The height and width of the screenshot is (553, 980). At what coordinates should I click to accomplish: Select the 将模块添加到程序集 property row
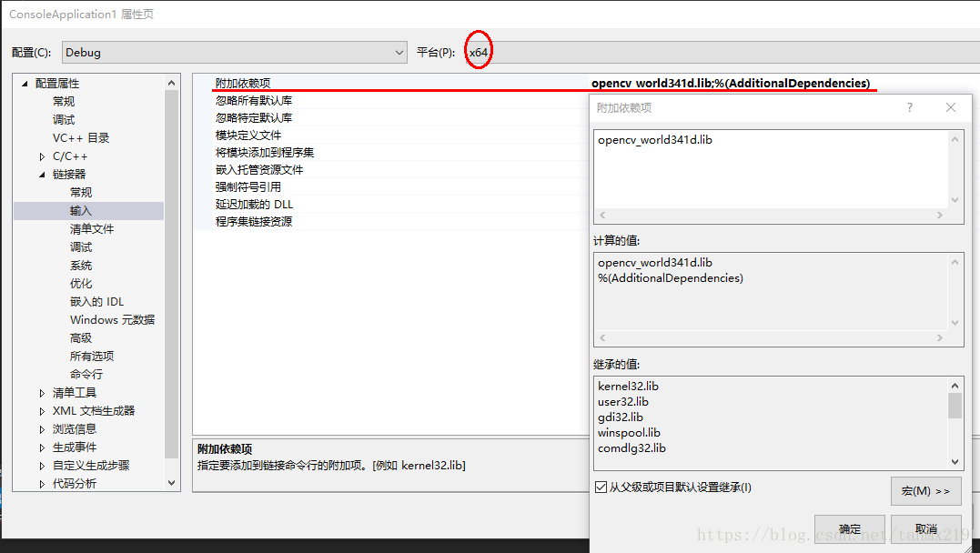pos(265,153)
